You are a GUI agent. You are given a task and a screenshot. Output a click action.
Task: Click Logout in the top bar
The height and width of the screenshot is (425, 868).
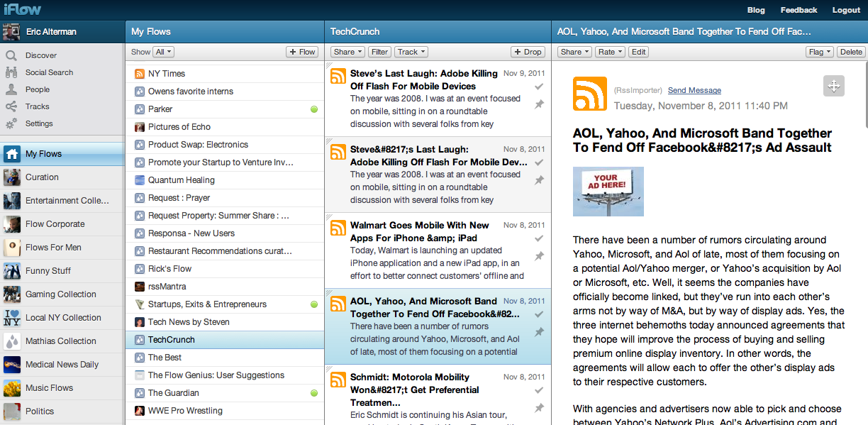(846, 10)
